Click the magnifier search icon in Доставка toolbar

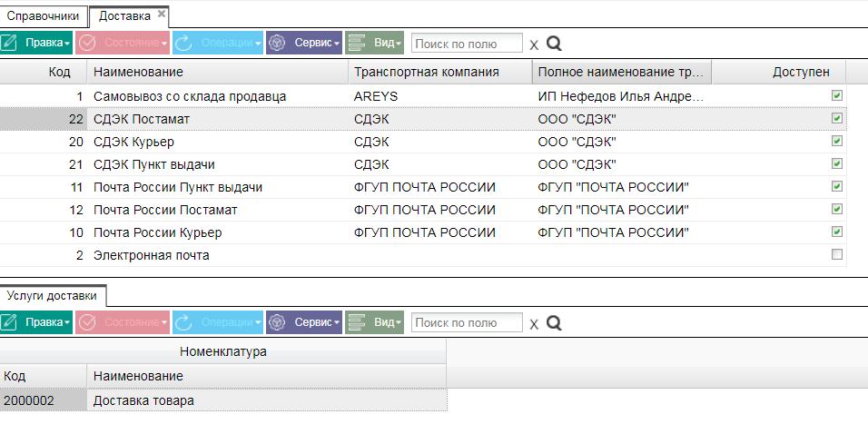point(554,44)
